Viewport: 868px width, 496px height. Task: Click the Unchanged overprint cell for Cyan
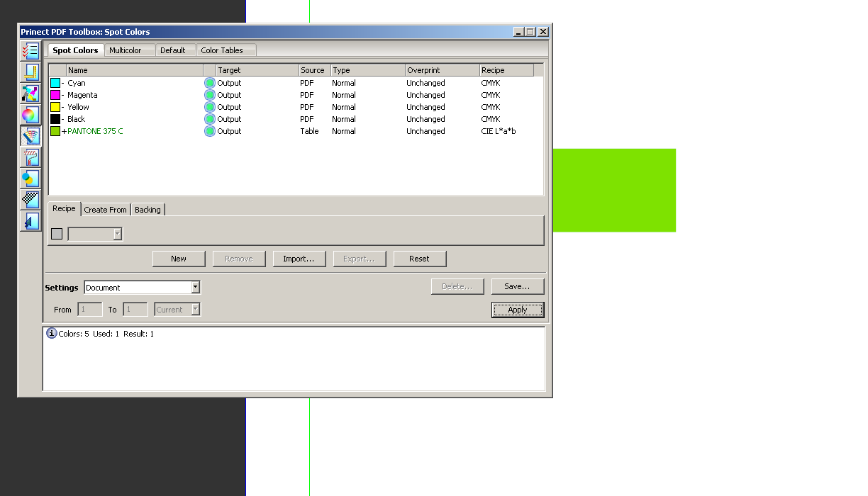(425, 83)
